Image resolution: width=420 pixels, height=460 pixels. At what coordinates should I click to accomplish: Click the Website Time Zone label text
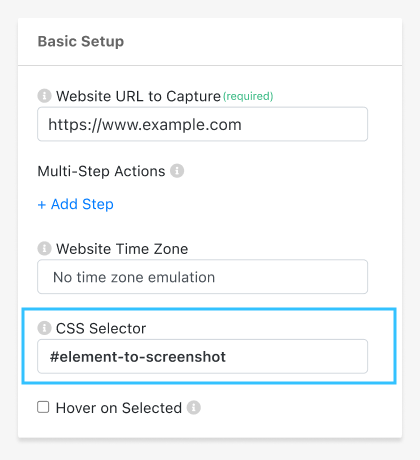click(122, 249)
